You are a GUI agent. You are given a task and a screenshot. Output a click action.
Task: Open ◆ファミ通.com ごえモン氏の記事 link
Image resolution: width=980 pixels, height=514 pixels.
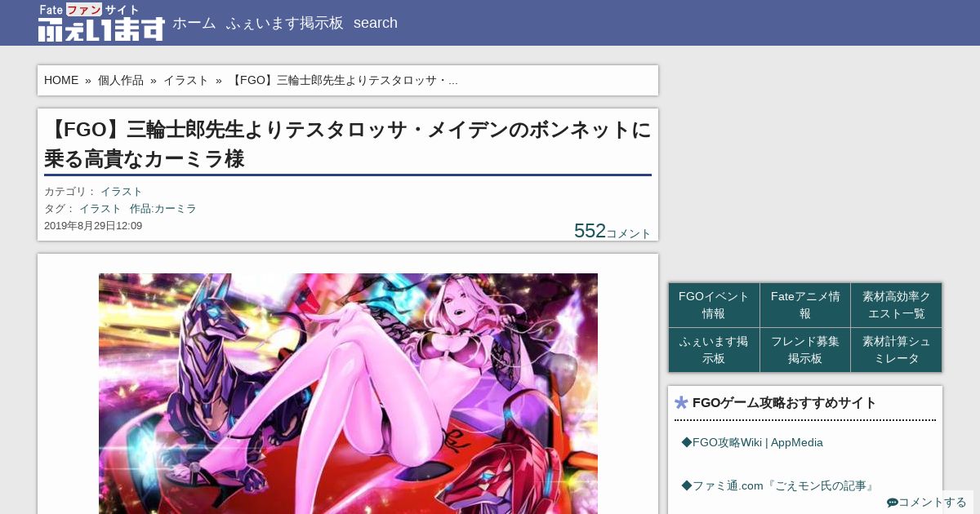tap(779, 485)
